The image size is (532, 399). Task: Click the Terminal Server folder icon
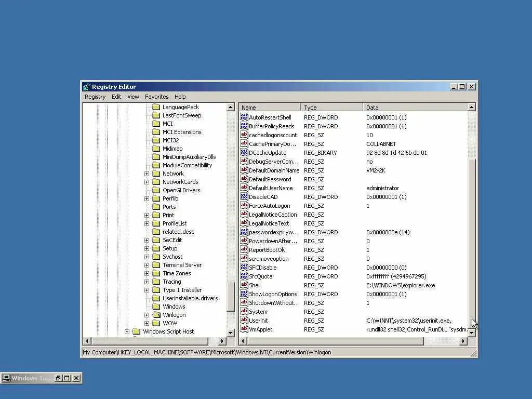click(156, 265)
